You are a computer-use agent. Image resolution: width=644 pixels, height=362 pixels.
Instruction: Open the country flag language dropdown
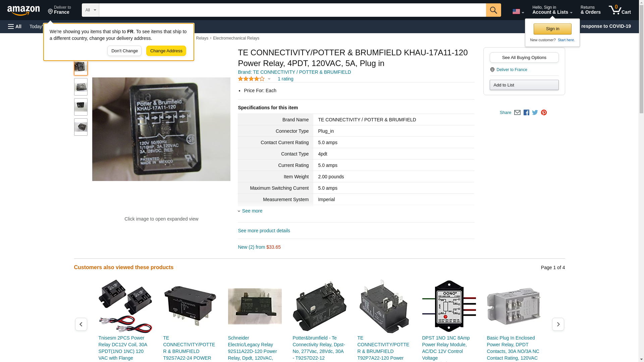coord(518,11)
